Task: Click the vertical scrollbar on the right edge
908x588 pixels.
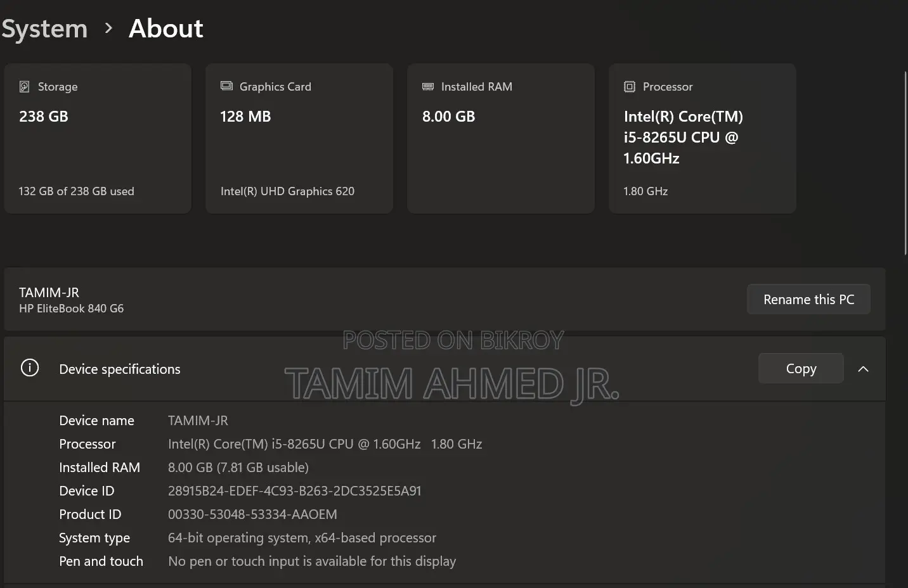Action: 905,163
